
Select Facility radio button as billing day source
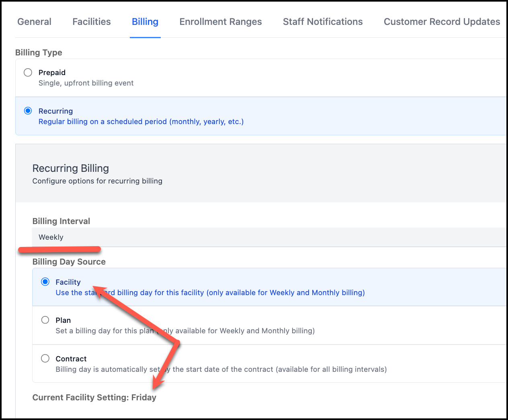[x=45, y=282]
